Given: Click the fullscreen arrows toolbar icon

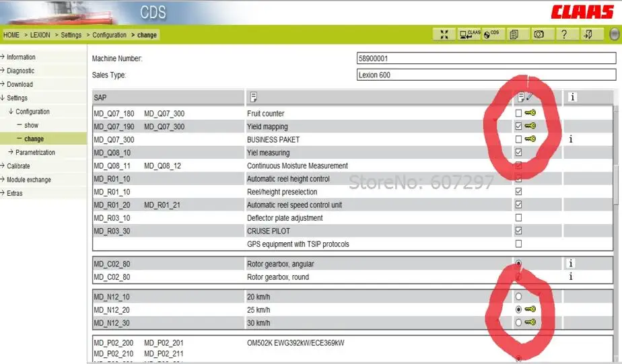Looking at the screenshot, I should tap(444, 34).
